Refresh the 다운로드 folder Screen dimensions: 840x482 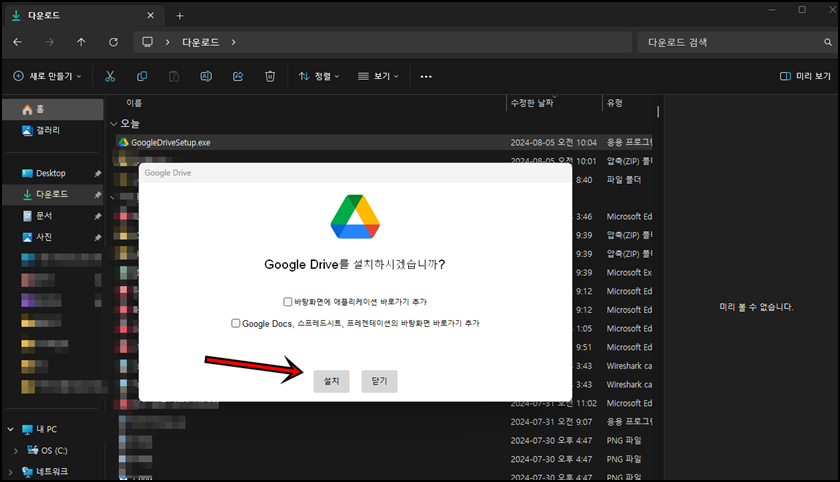pos(113,42)
